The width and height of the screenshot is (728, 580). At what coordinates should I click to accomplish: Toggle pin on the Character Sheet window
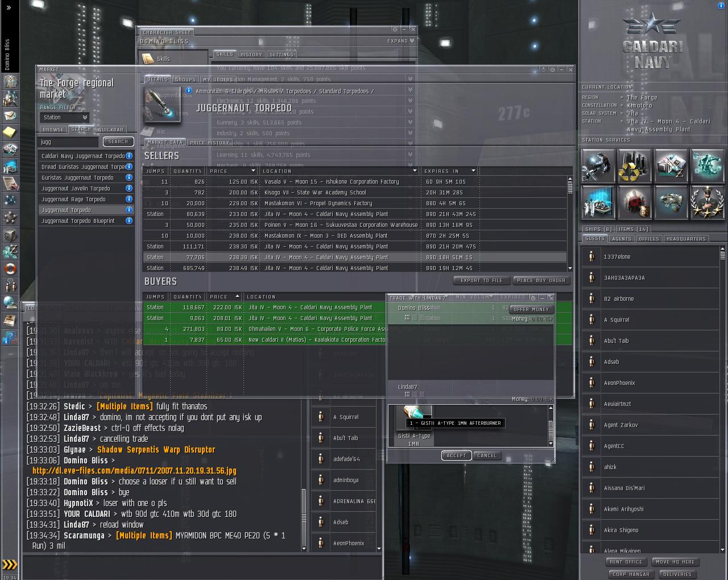coord(395,29)
